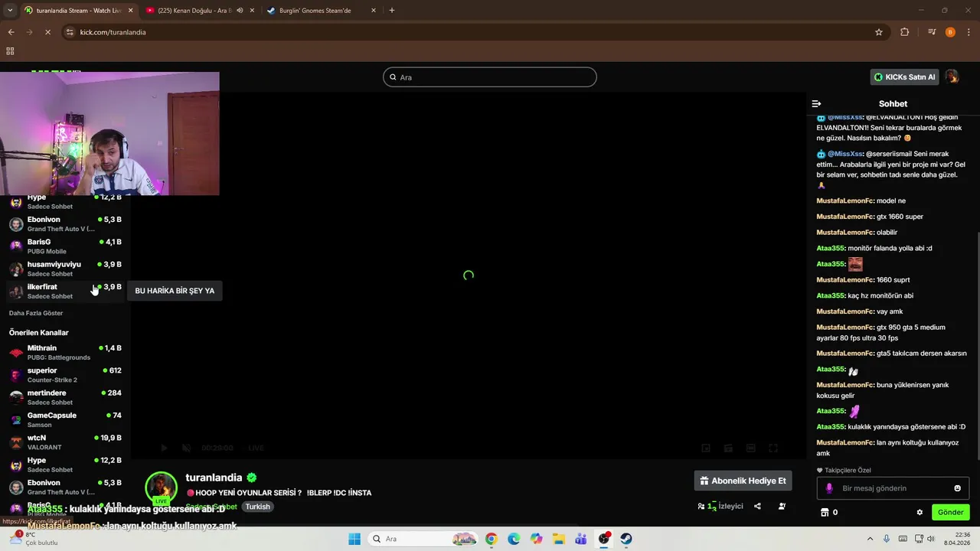Toggle theater mode in the player

[751, 448]
